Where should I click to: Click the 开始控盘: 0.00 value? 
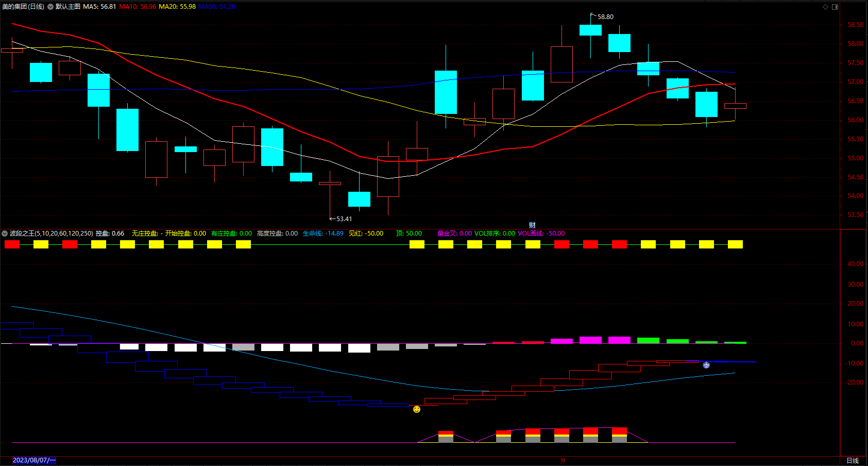click(x=185, y=234)
